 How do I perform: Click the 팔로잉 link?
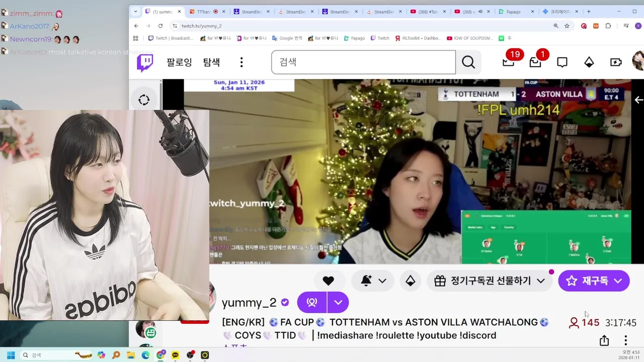click(x=180, y=62)
